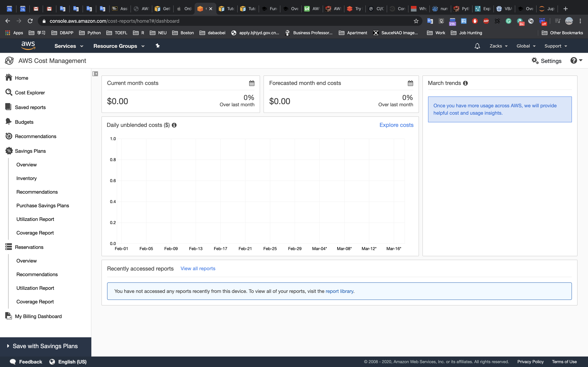
Task: Click the pin shortcut icon in AWS header
Action: pos(158,46)
